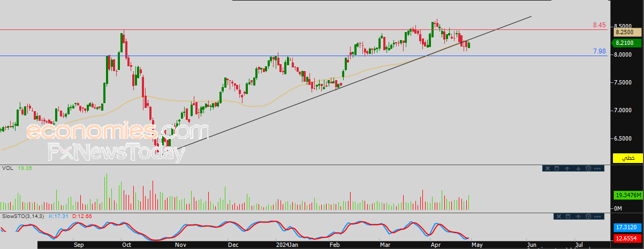This screenshot has width=644, height=249.
Task: Open VOL indicator settings gear
Action: pos(588,168)
